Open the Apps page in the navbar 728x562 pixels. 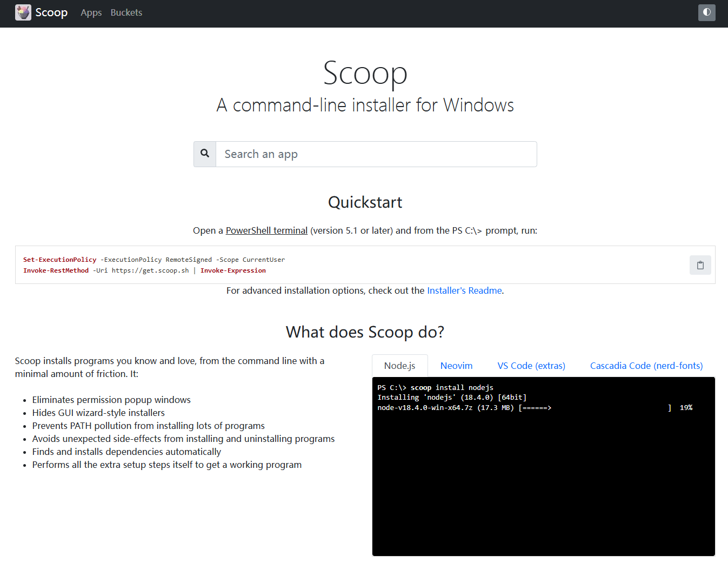coord(91,12)
